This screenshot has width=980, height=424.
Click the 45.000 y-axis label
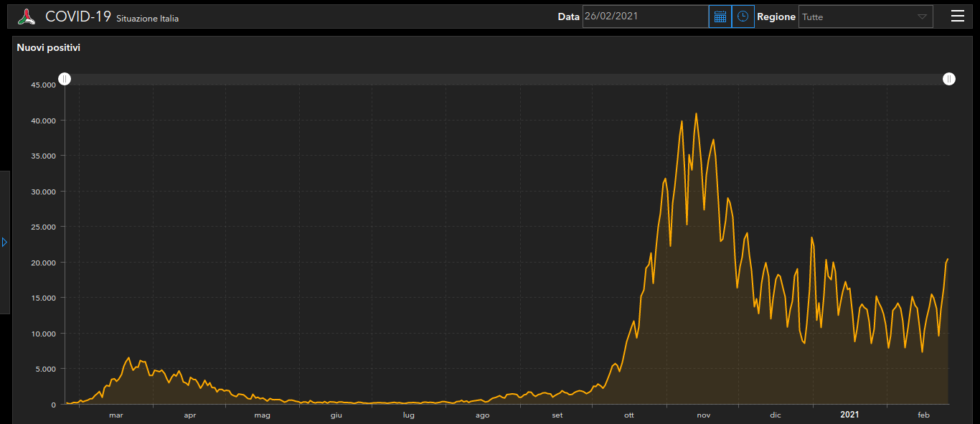[x=43, y=85]
